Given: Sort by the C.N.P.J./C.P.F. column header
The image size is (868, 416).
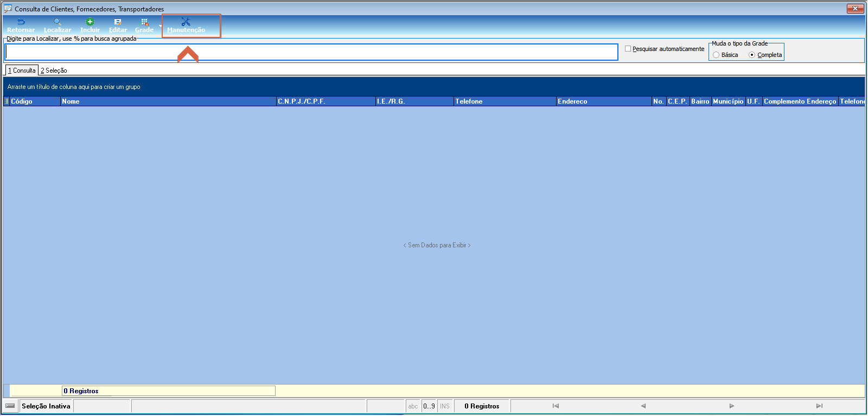Looking at the screenshot, I should (326, 101).
